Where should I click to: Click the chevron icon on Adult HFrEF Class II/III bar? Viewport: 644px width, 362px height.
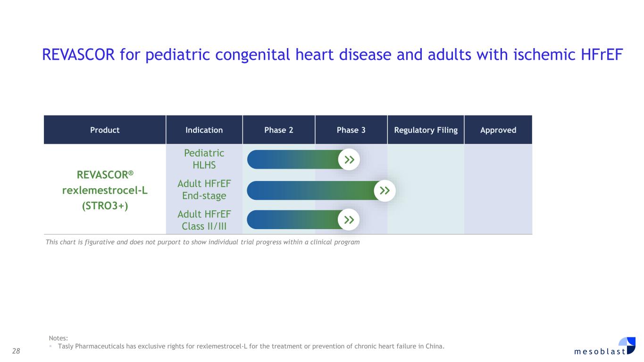point(349,220)
